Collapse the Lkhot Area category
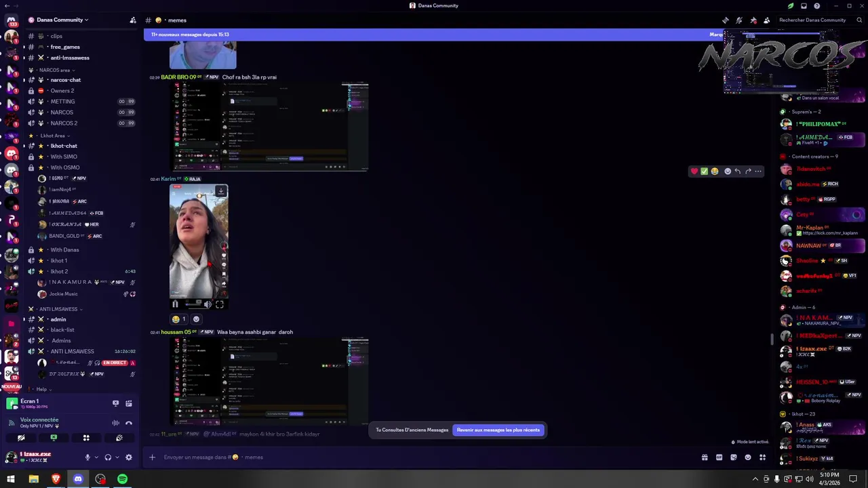The image size is (868, 488). pyautogui.click(x=53, y=136)
